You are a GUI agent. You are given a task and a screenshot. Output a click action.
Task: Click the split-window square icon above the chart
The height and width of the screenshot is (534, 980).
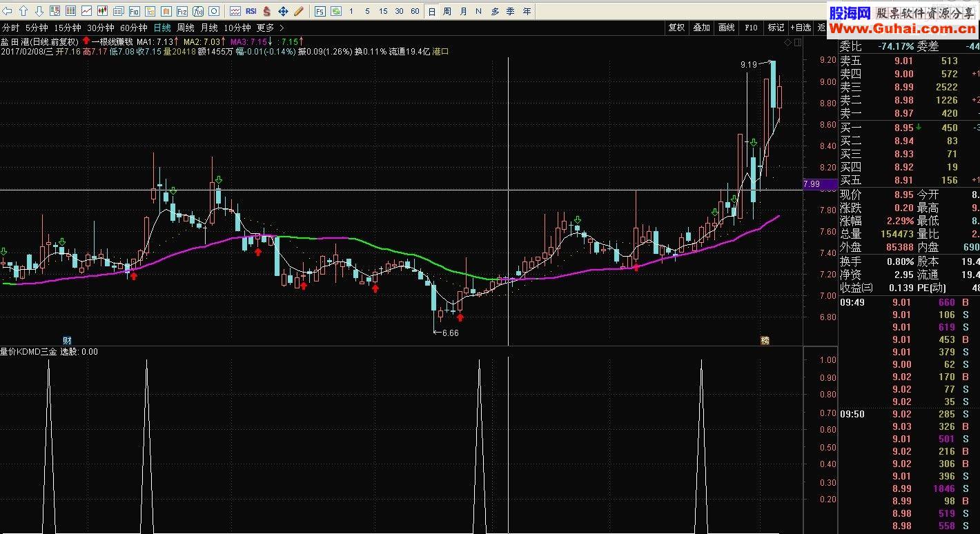click(798, 43)
